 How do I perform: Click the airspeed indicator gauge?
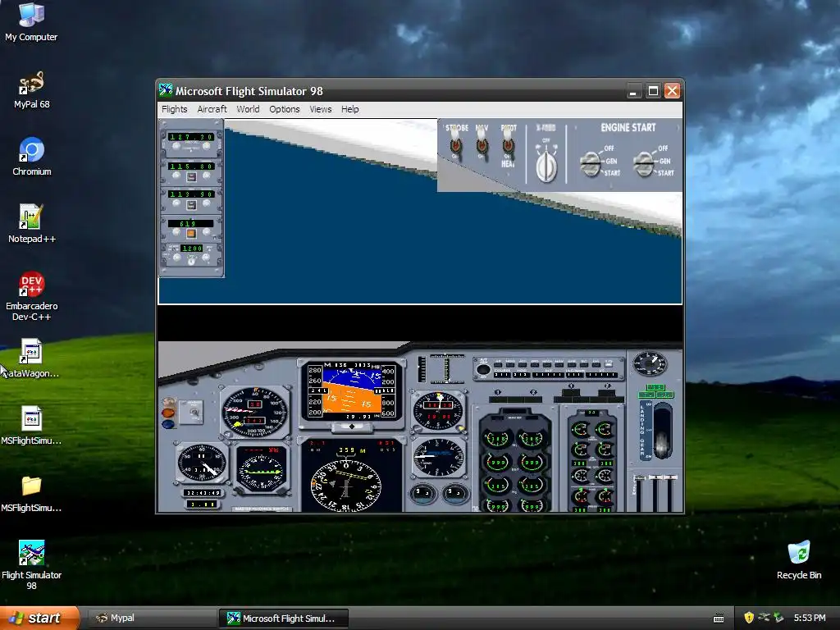point(255,412)
